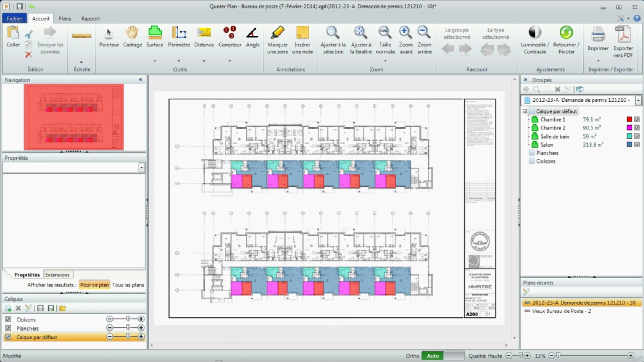The height and width of the screenshot is (362, 644).
Task: Open the Propriétés combo box dropdown
Action: [142, 168]
